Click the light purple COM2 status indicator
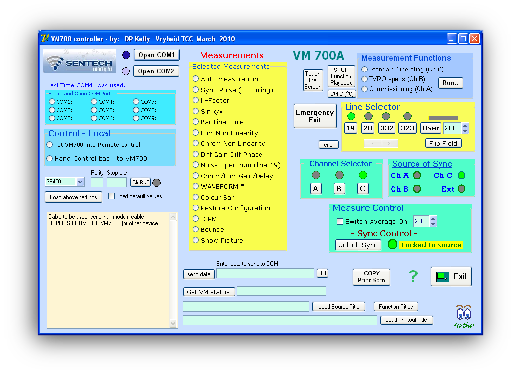 pos(126,71)
